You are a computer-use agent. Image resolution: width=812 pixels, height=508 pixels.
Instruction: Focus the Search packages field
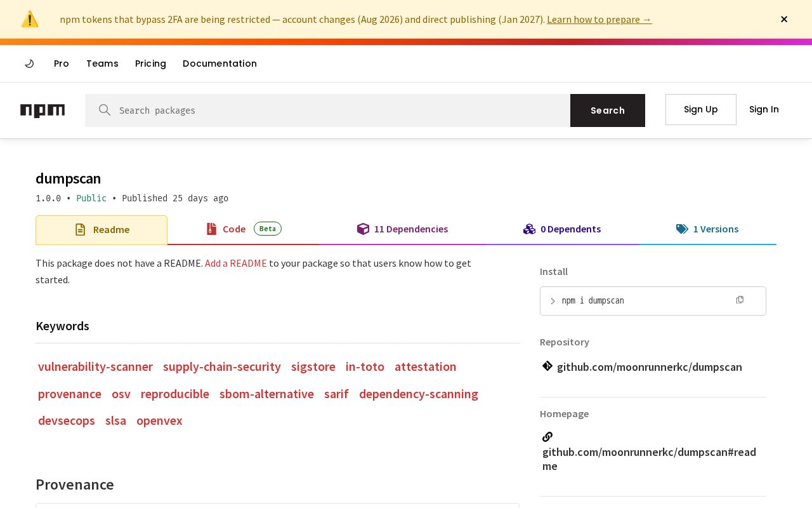pyautogui.click(x=327, y=110)
